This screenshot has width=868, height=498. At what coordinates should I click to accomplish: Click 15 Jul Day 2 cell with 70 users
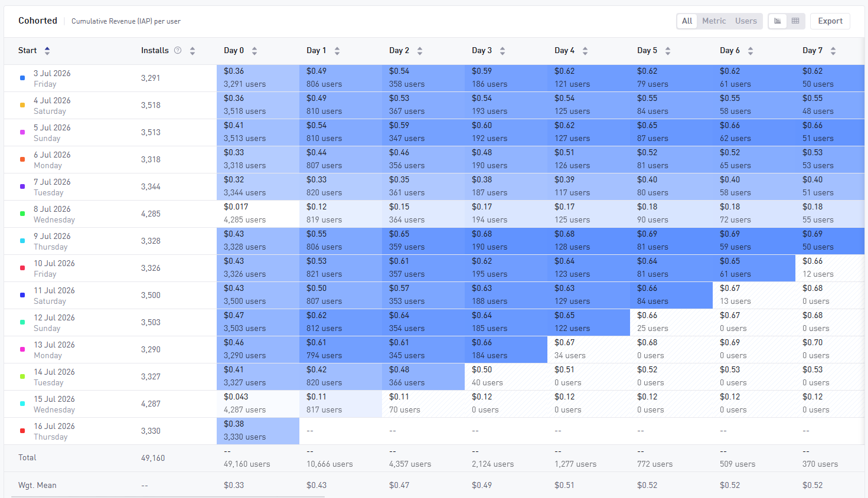pos(423,404)
